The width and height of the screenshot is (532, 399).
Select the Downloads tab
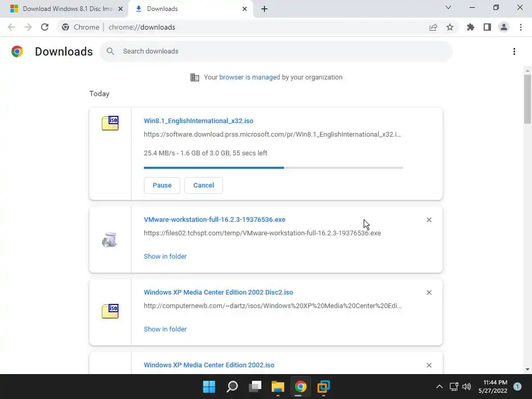[x=190, y=9]
